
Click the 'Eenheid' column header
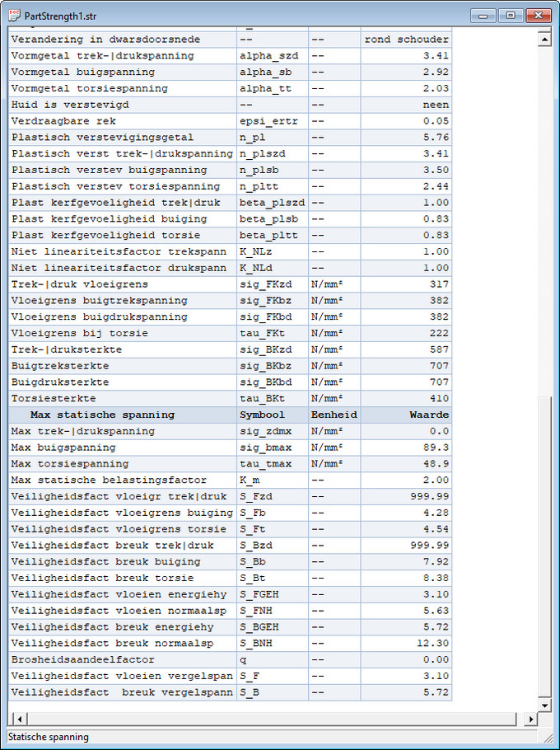(x=334, y=415)
